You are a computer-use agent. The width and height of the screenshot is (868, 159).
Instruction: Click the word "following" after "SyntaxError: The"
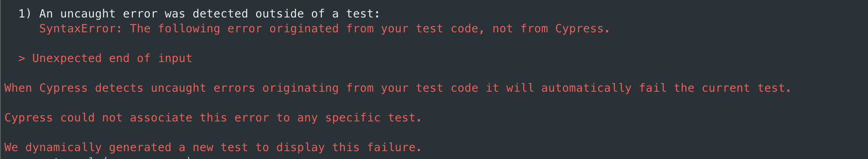point(189,29)
